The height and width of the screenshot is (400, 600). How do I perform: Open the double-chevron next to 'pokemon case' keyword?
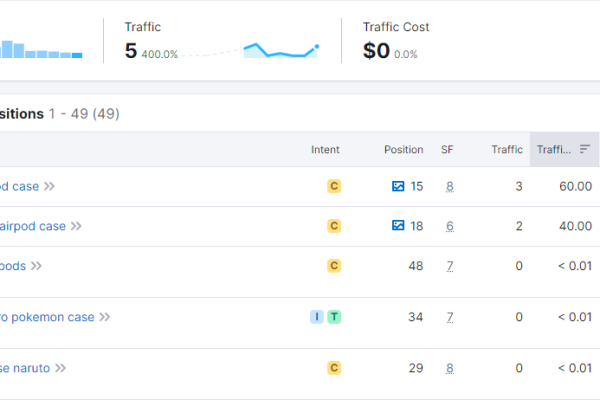tap(104, 317)
